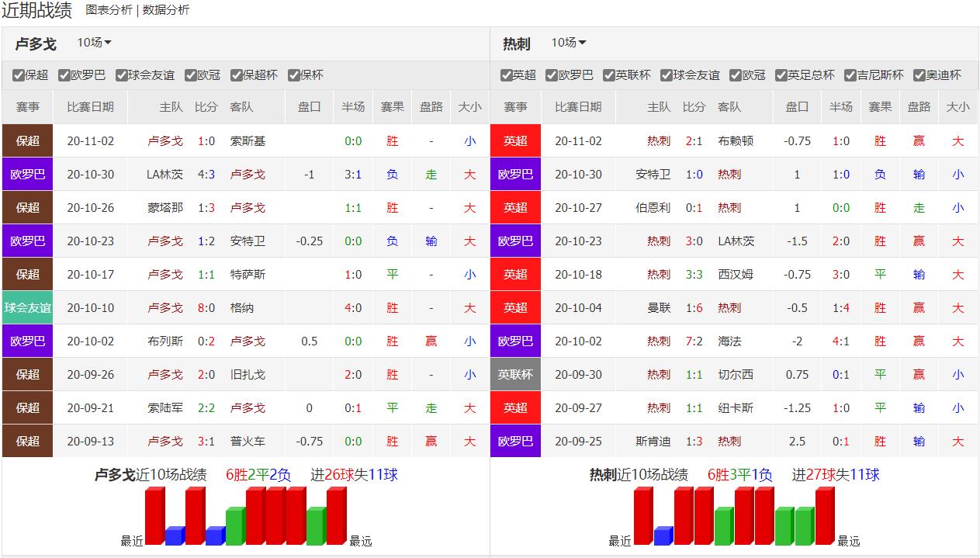
Task: Toggle the 保杯 checkbox
Action: pos(294,75)
